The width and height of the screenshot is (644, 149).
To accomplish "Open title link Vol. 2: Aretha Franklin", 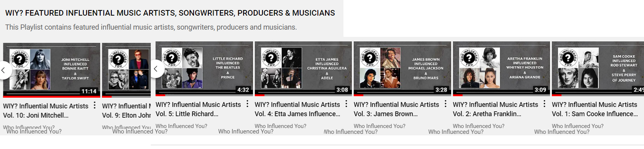I will 495,109.
